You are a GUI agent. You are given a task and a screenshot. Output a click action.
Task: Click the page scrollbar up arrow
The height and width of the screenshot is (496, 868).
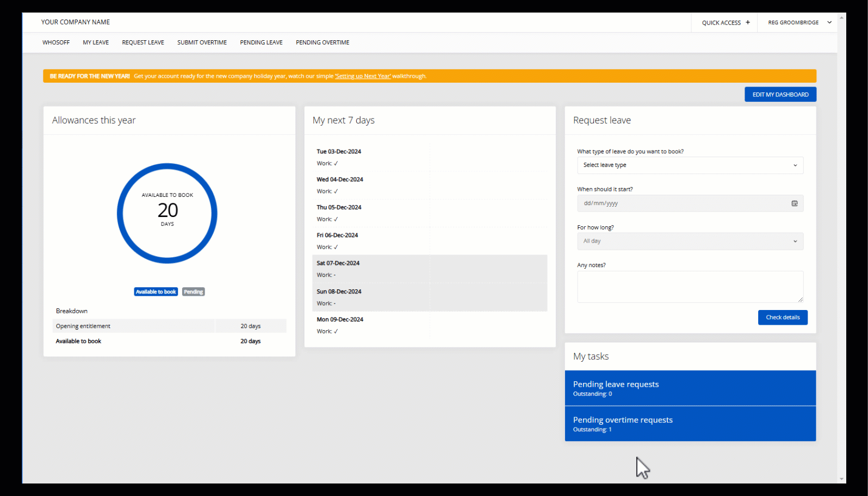(x=842, y=17)
